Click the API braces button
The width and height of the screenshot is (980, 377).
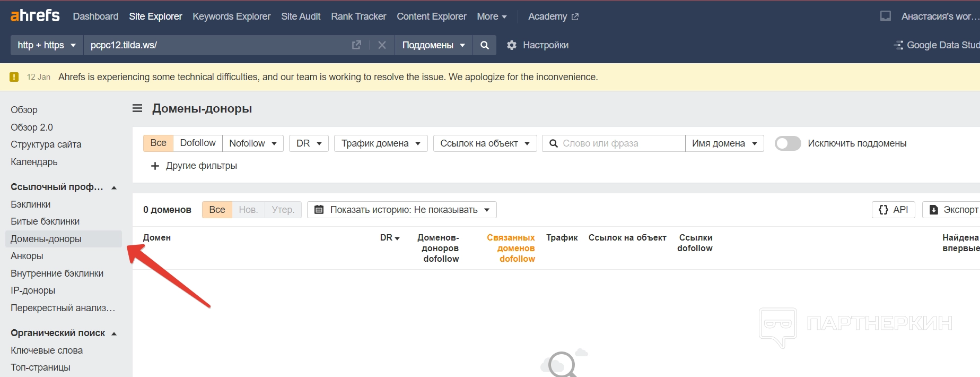click(894, 210)
